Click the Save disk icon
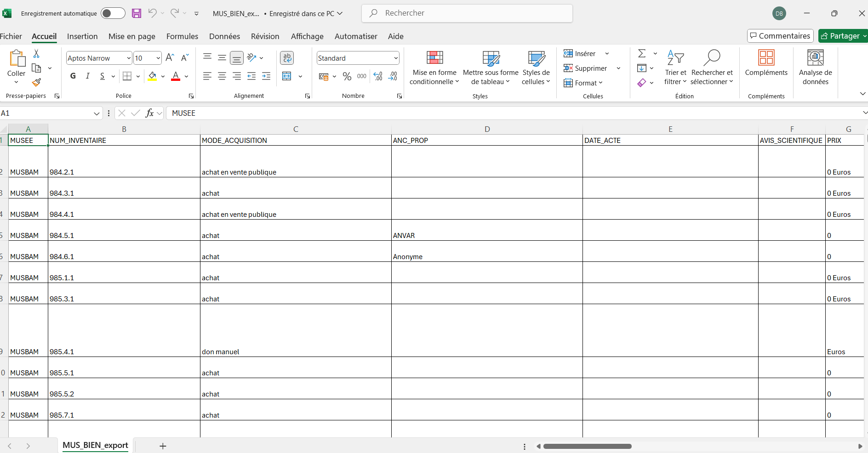Image resolution: width=868 pixels, height=453 pixels. tap(137, 13)
